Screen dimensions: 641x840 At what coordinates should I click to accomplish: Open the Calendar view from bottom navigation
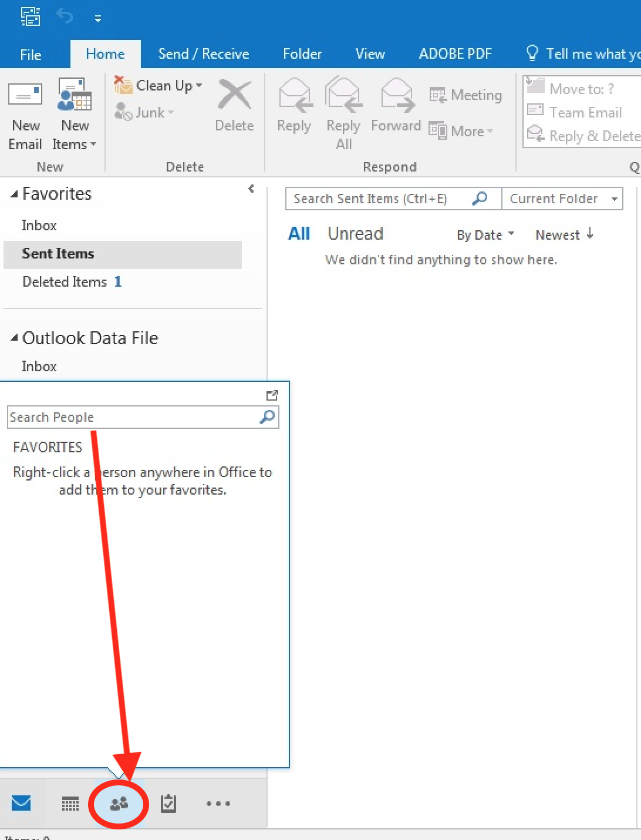coord(70,804)
